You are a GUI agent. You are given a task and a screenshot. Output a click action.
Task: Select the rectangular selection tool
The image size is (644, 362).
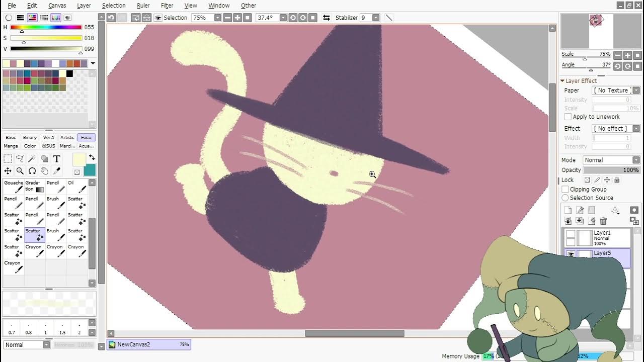(x=8, y=159)
